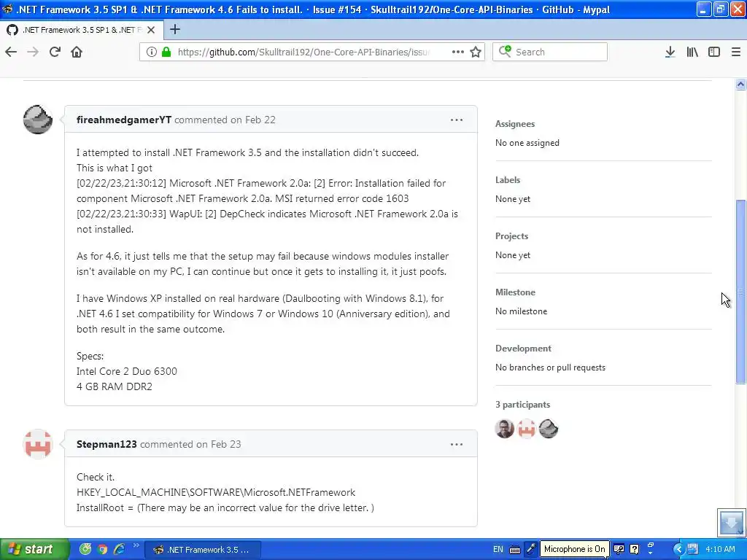The width and height of the screenshot is (747, 560).
Task: Click the language bar handwriting tools icon
Action: click(619, 549)
